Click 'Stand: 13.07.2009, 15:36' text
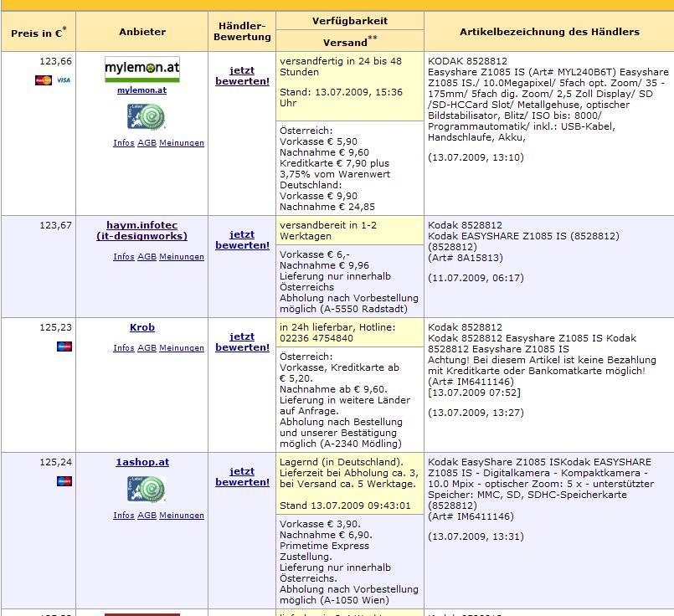 tap(342, 92)
